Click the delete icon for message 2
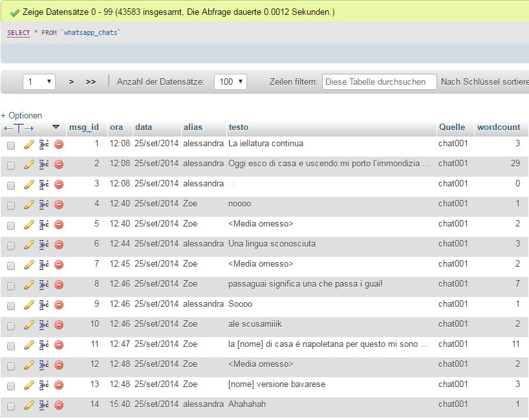 [x=59, y=164]
